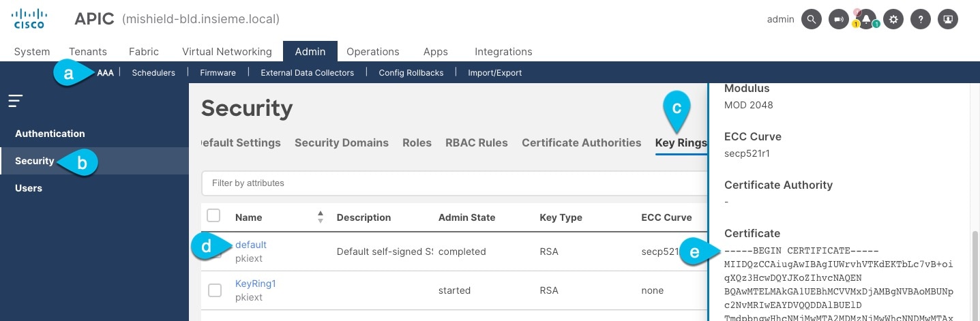Sort by Name column arrows

320,217
